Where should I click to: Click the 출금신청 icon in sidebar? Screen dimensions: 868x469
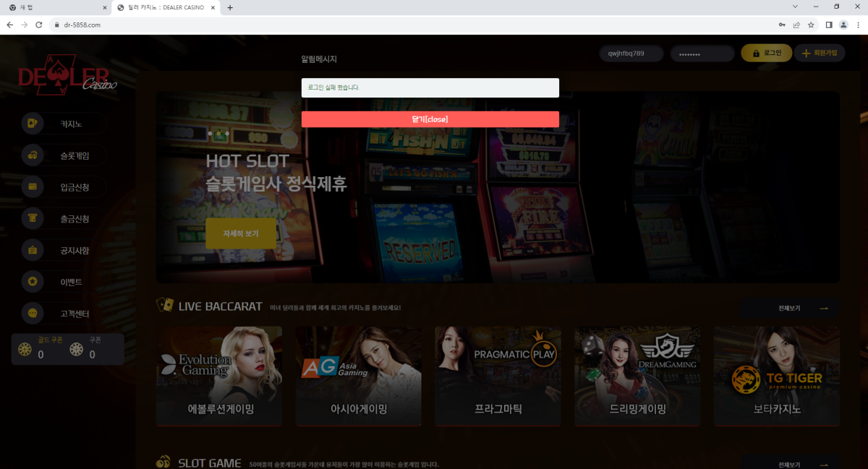[33, 219]
